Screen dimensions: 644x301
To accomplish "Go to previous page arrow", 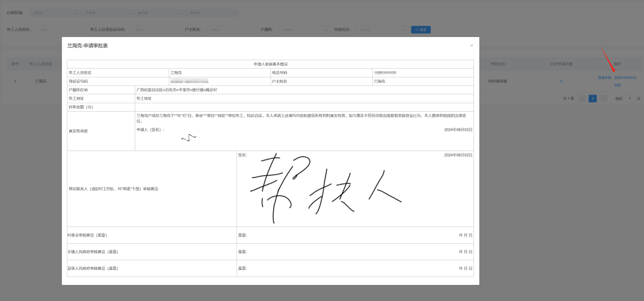I will click(x=582, y=99).
